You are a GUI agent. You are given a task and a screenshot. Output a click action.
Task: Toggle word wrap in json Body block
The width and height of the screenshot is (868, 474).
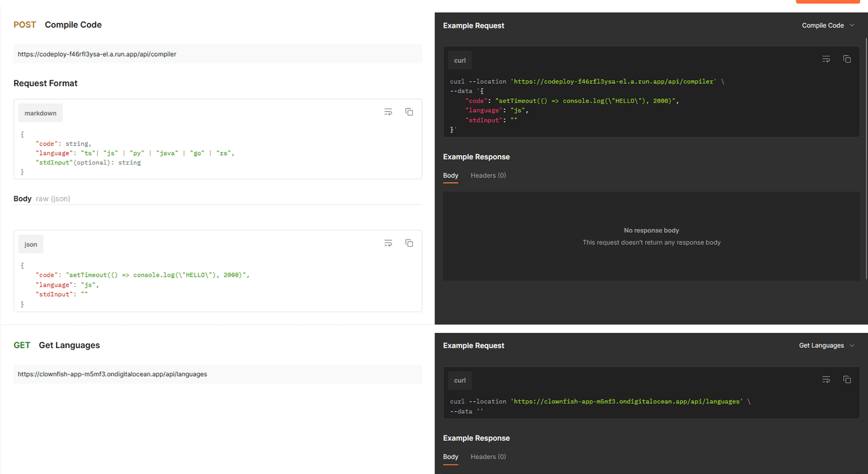388,244
